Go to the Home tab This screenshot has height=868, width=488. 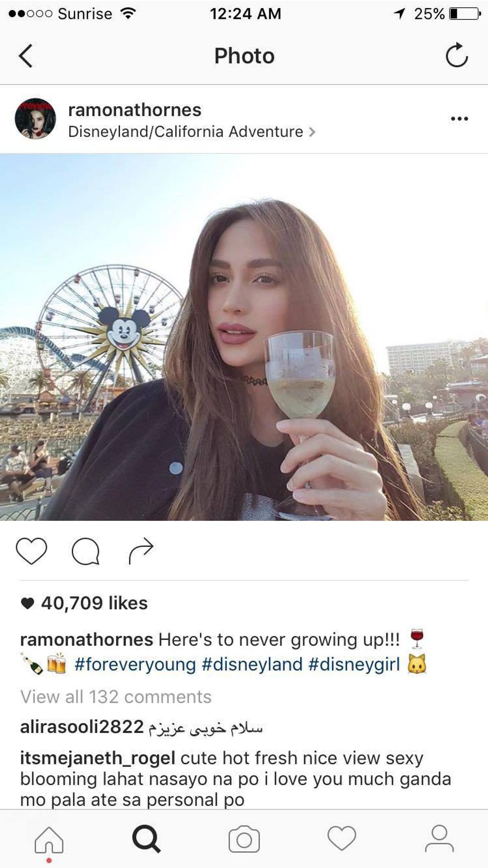click(49, 840)
